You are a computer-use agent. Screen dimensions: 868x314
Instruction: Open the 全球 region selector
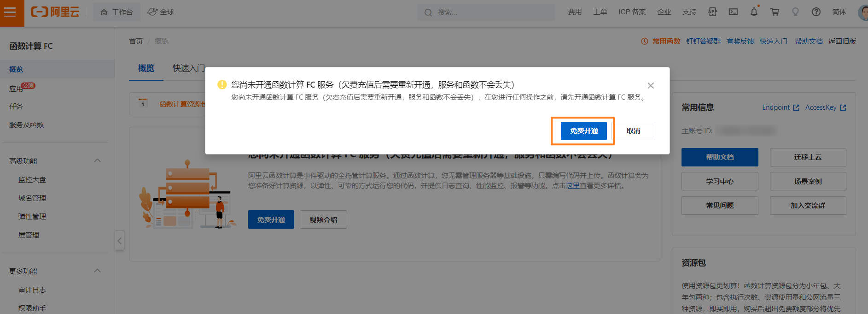pos(161,12)
